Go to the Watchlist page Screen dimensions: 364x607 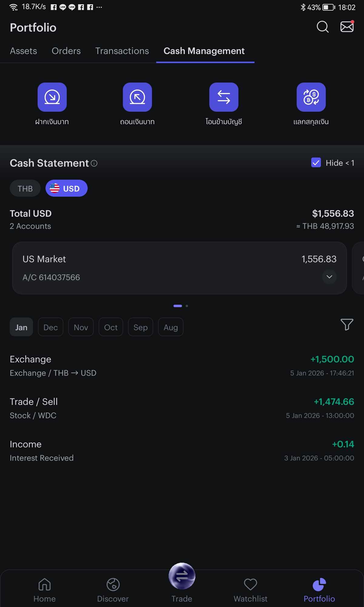pyautogui.click(x=251, y=589)
